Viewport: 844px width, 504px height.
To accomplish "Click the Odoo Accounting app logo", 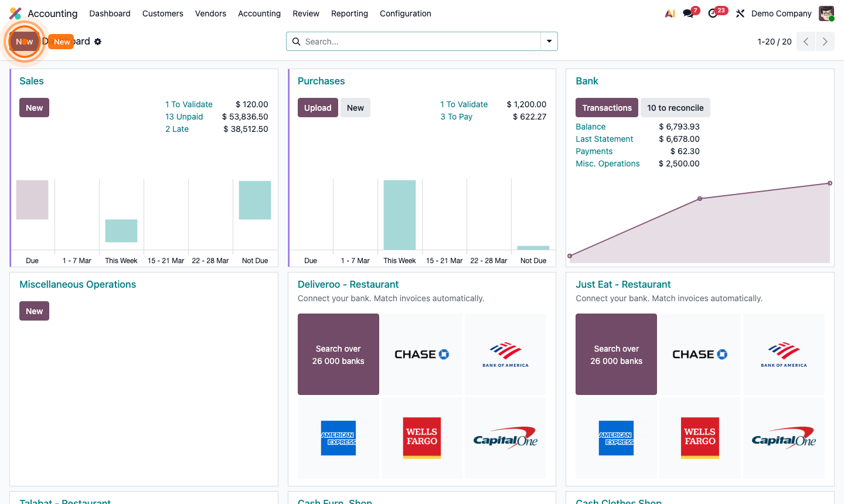I will 15,13.
